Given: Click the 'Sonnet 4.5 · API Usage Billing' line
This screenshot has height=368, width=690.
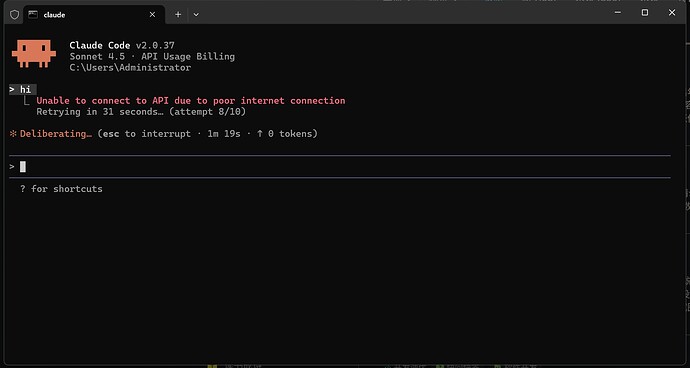Looking at the screenshot, I should [152, 57].
